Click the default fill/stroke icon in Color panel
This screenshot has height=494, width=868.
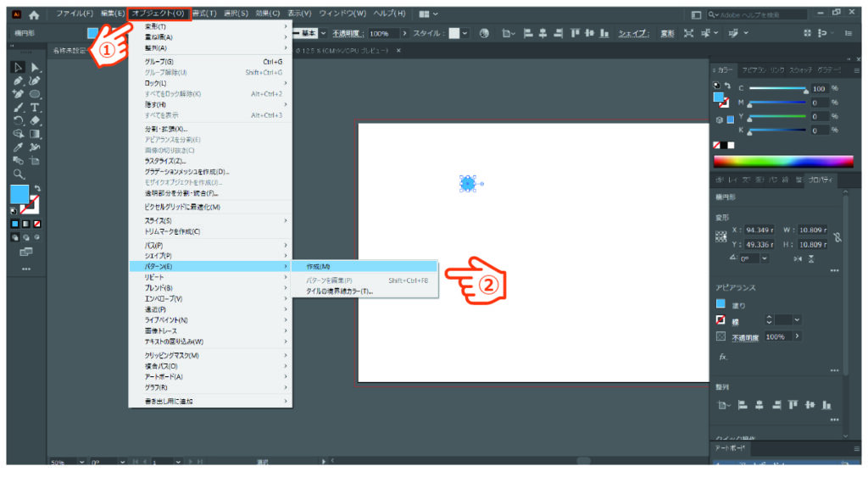click(x=716, y=86)
